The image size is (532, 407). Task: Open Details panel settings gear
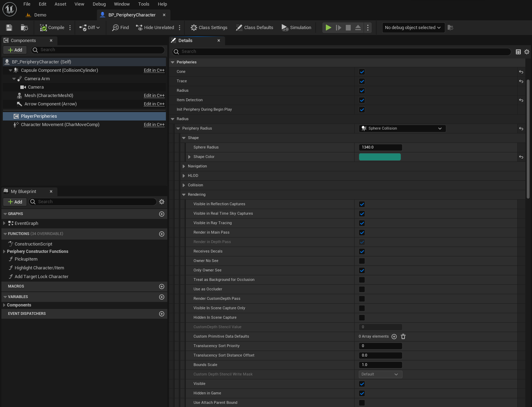(x=527, y=52)
